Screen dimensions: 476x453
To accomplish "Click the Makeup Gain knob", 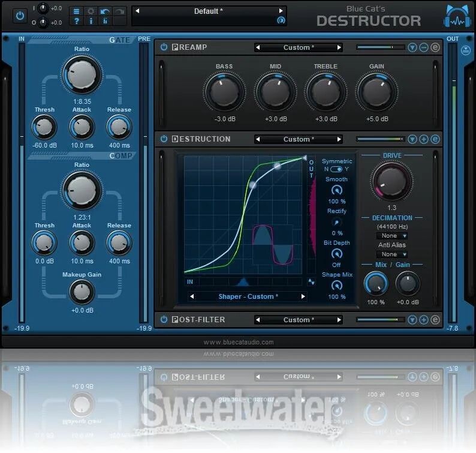I will click(x=82, y=292).
